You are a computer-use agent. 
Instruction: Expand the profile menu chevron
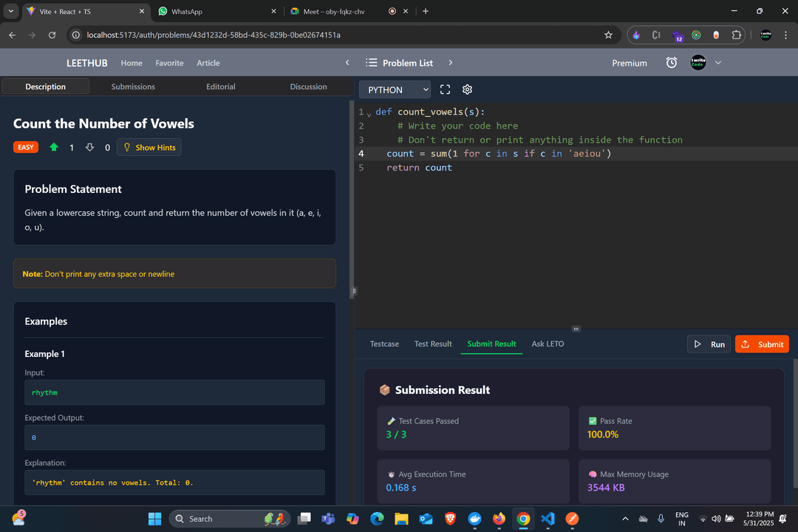tap(718, 63)
